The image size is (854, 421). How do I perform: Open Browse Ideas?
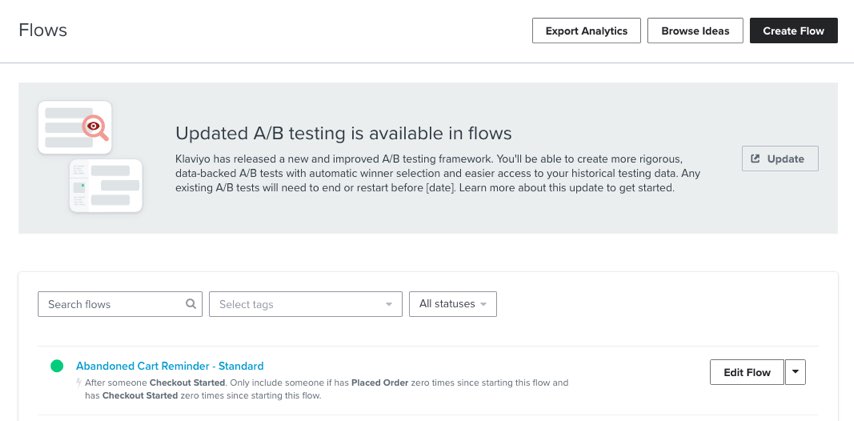[695, 31]
